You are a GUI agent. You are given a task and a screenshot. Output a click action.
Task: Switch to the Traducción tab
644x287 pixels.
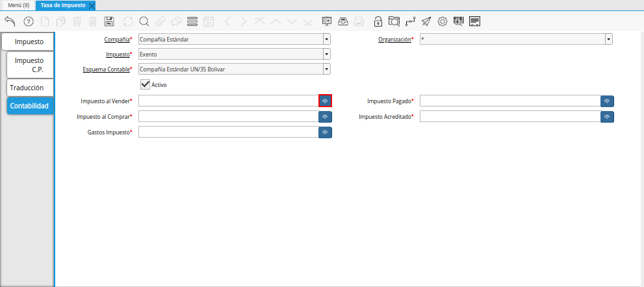27,87
